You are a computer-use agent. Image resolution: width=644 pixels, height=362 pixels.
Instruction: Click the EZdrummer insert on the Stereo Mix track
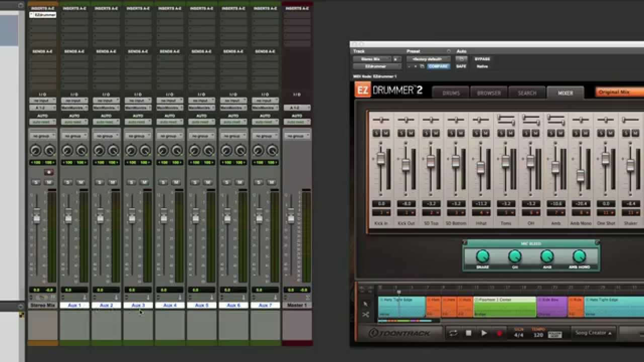(x=43, y=15)
